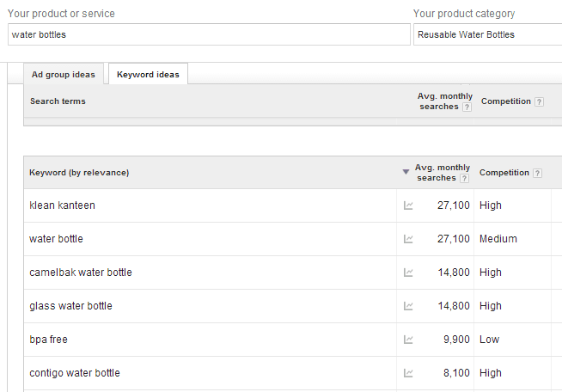This screenshot has width=562, height=392.
Task: Click help icon beside Search terms Competition header
Action: (x=539, y=101)
